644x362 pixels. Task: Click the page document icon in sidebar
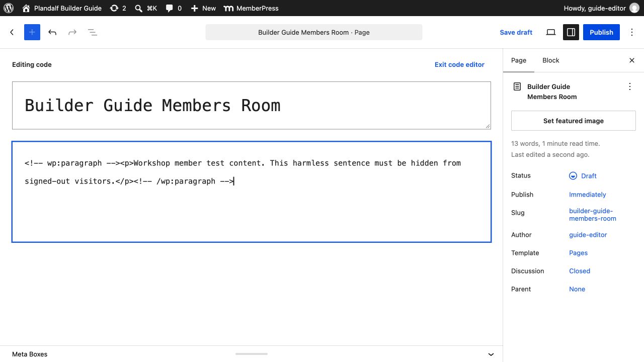(517, 86)
